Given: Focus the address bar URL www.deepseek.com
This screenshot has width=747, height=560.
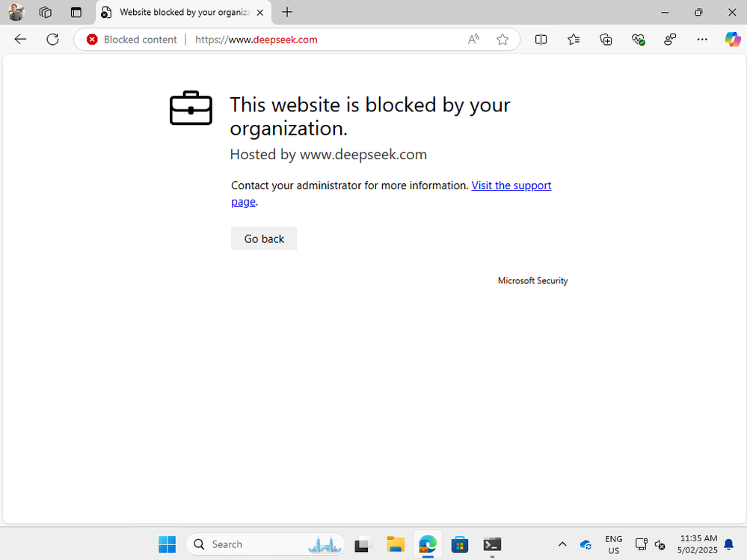Looking at the screenshot, I should [256, 40].
